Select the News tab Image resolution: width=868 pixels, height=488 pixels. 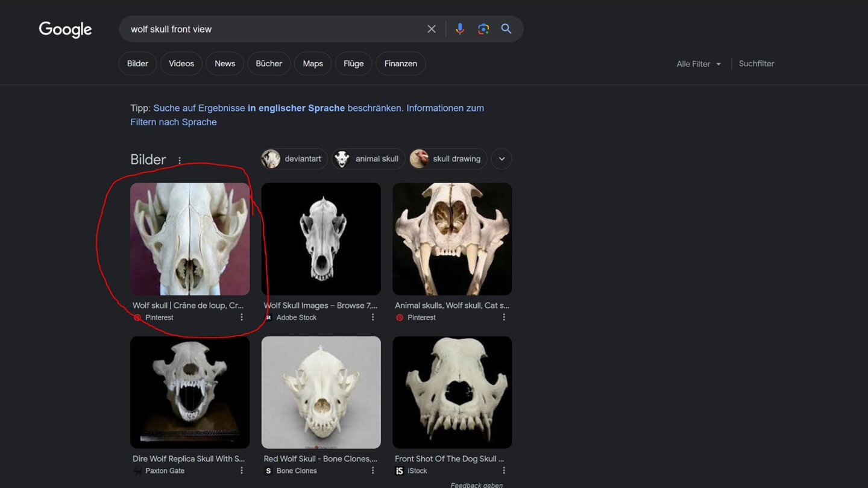tap(225, 63)
